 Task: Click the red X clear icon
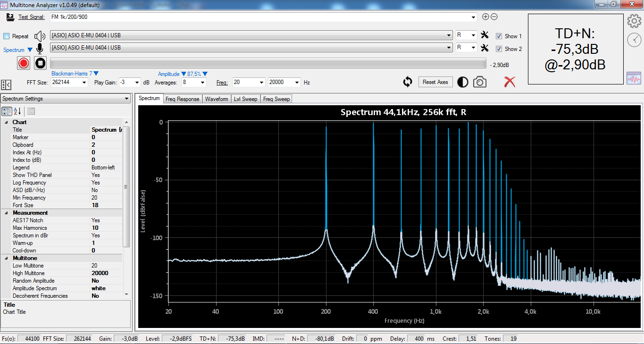(x=510, y=82)
